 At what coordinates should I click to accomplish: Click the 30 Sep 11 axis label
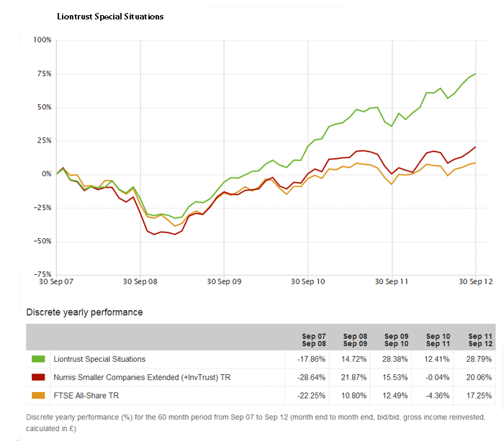tap(392, 282)
